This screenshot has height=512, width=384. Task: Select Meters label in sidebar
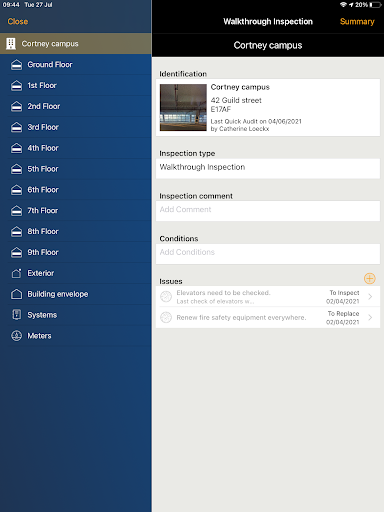coord(39,336)
